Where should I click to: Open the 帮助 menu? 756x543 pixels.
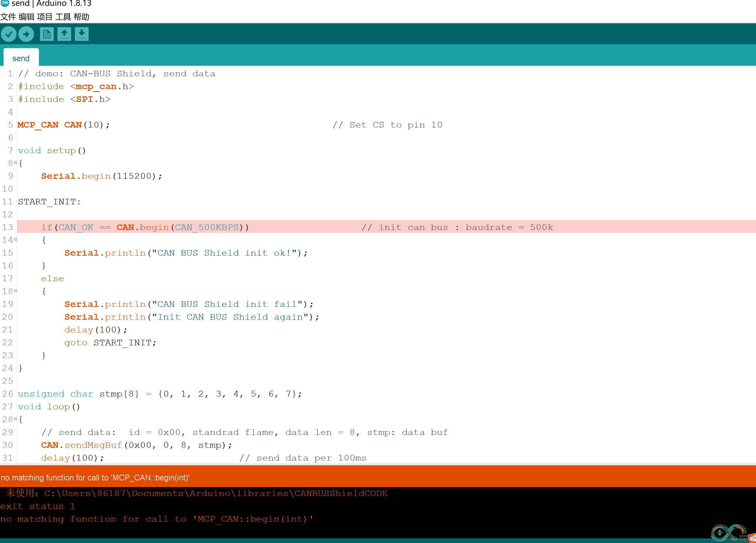point(81,17)
